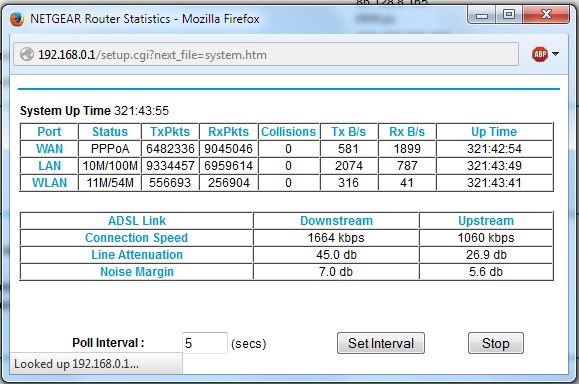579x384 pixels.
Task: Click the System Up Time label
Action: click(65, 111)
